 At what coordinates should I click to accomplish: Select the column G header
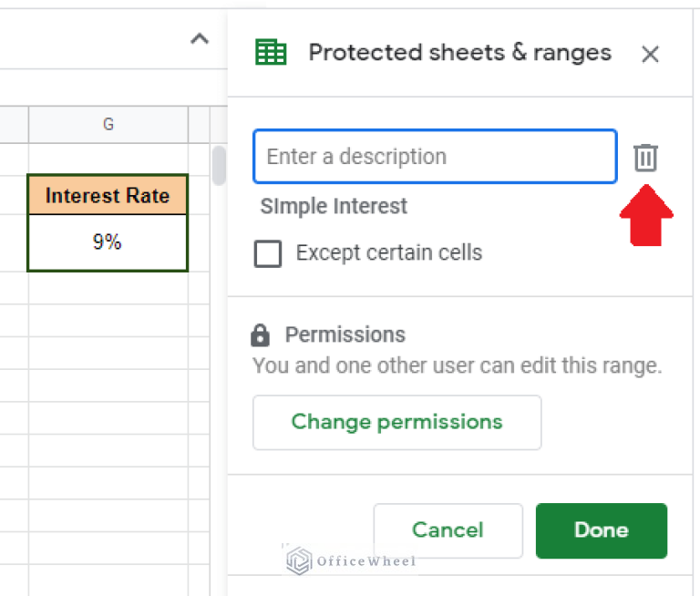[108, 125]
